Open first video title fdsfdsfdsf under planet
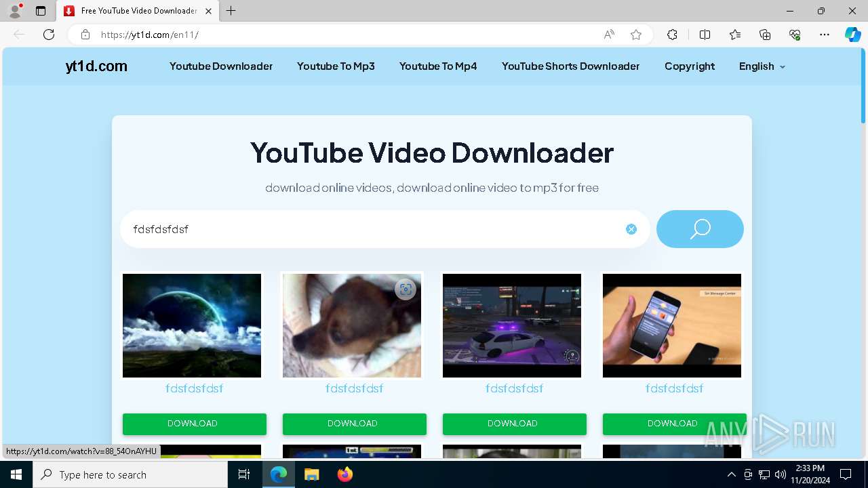This screenshot has height=488, width=868. click(194, 388)
